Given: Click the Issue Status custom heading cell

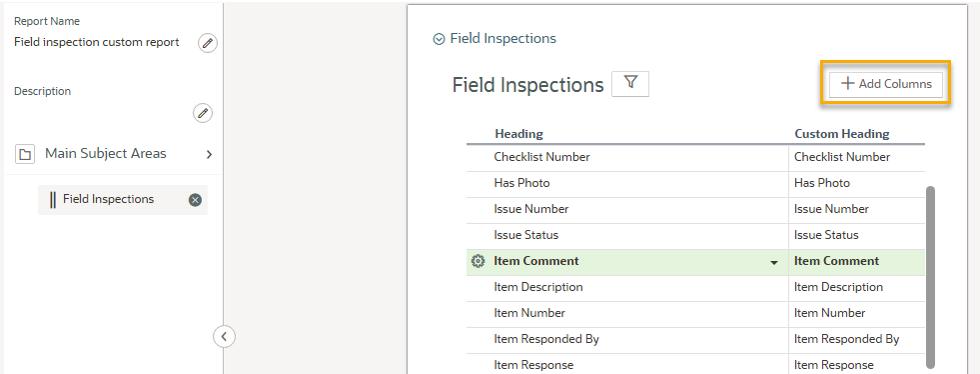Looking at the screenshot, I should pyautogui.click(x=856, y=236).
